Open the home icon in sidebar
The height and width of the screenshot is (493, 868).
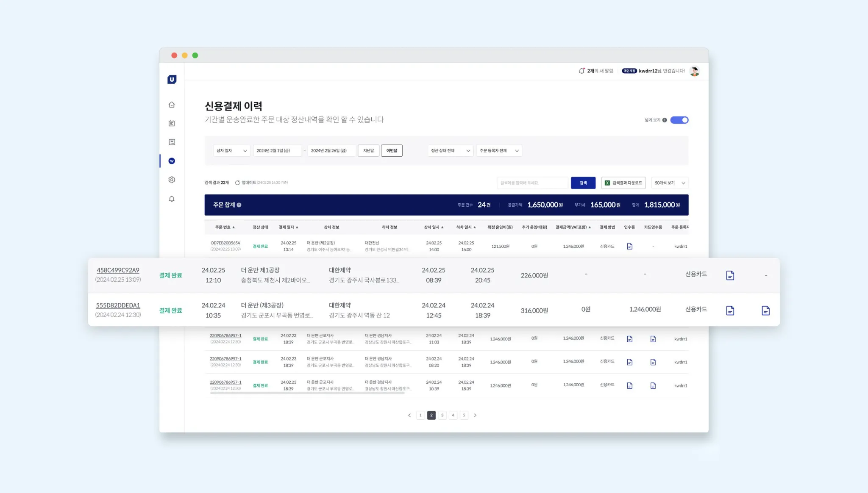click(172, 105)
